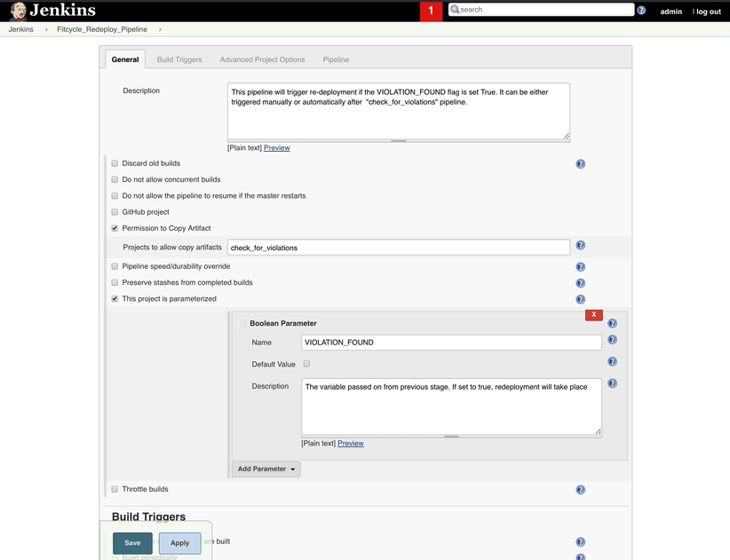
Task: Open help for Default Value option
Action: (613, 361)
